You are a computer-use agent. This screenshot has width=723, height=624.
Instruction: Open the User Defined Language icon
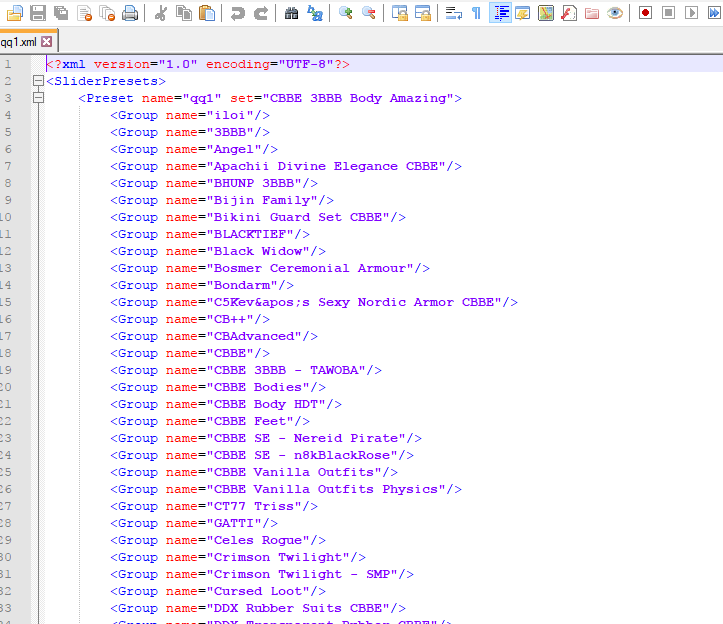523,13
